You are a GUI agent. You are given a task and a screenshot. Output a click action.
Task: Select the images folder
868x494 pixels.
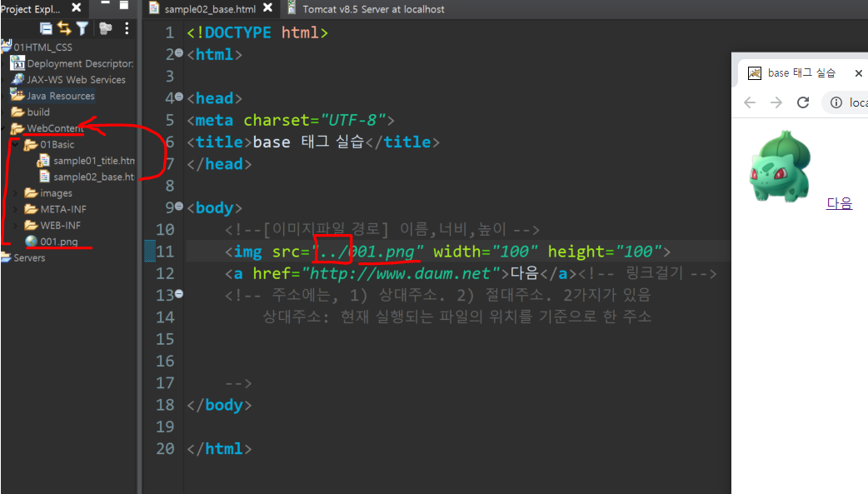click(x=56, y=193)
